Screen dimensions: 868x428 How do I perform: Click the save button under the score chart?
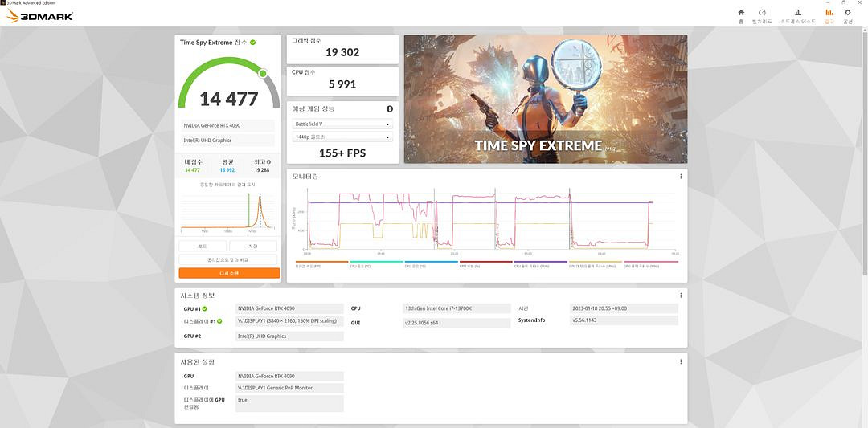pos(253,247)
